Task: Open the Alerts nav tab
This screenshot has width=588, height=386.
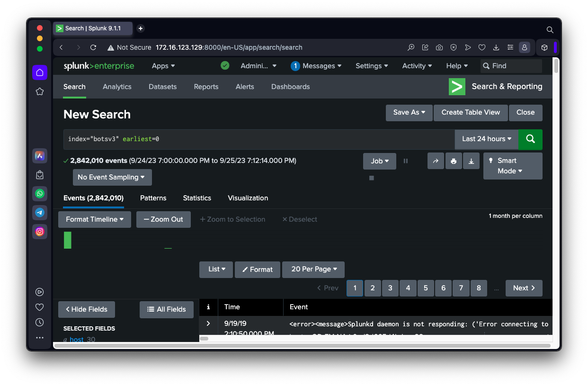Action: click(245, 87)
